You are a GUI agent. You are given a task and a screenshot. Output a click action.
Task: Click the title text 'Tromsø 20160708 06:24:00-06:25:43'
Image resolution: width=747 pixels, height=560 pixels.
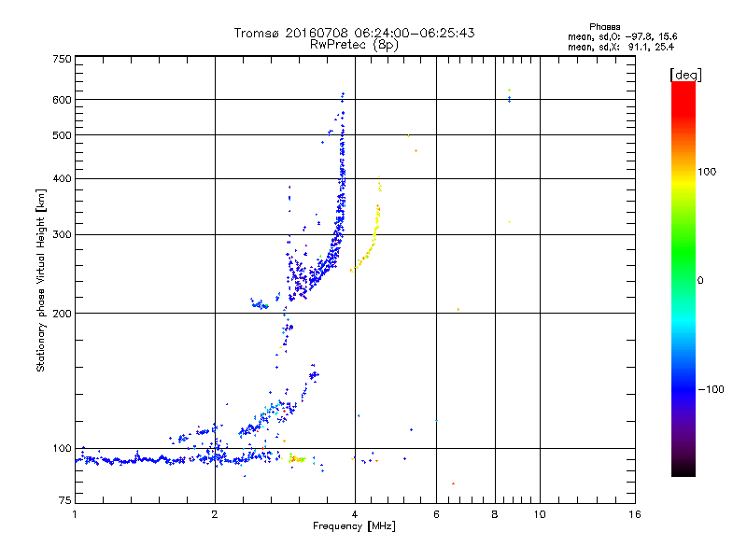point(354,33)
